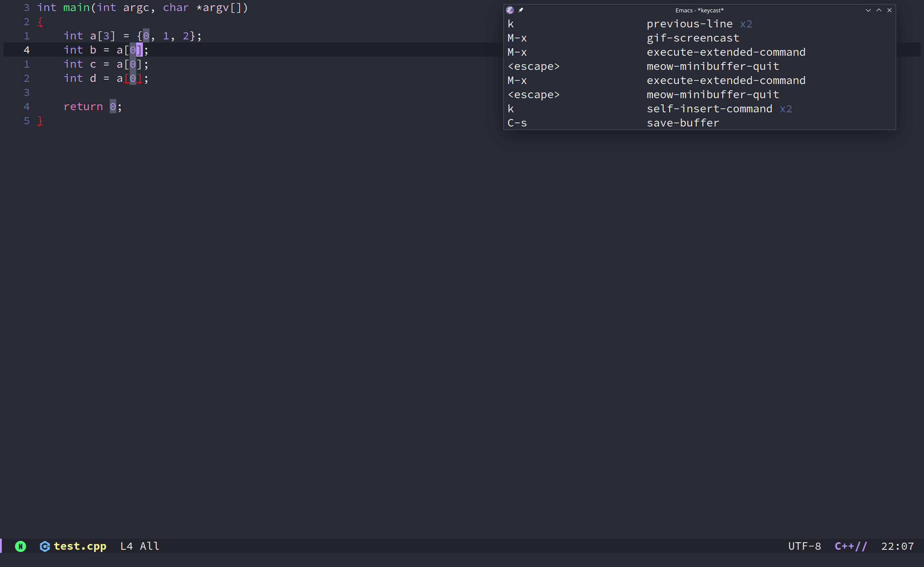Click the red opening brace of main
Image resolution: width=924 pixels, height=567 pixels.
(x=40, y=22)
